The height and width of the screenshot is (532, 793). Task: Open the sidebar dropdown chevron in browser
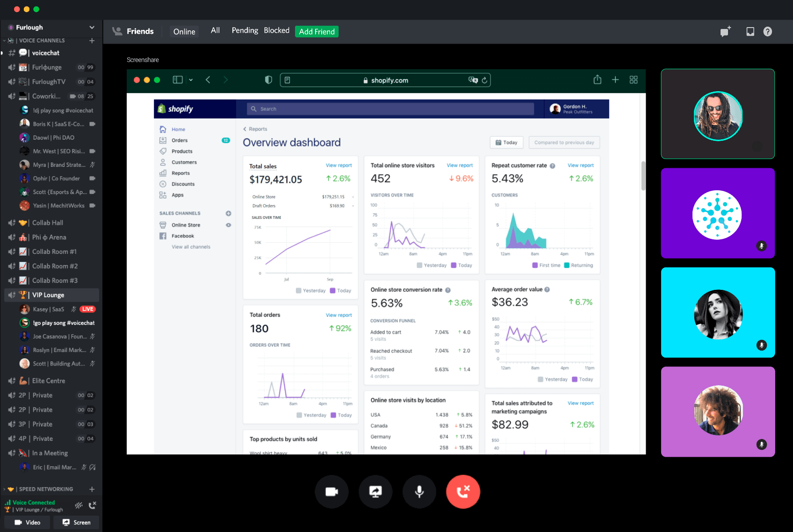coord(191,80)
